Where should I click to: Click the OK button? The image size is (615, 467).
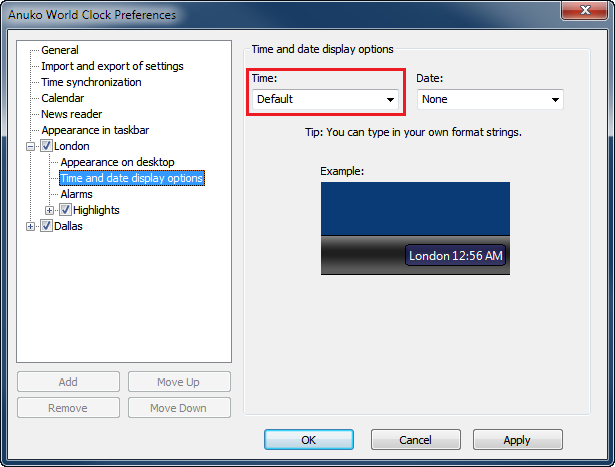tap(309, 440)
